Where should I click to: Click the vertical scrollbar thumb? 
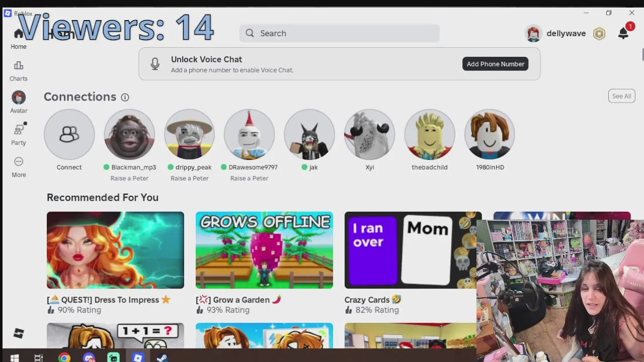pos(642,54)
